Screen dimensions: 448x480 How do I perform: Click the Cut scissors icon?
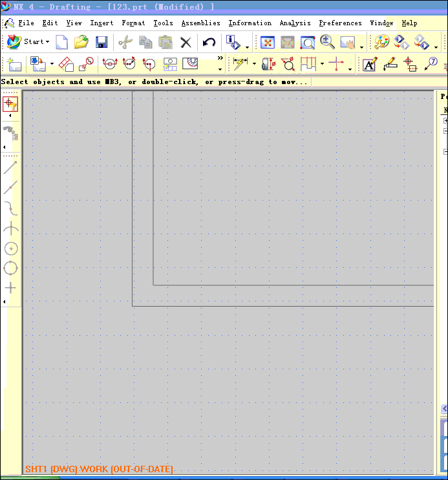coord(125,42)
